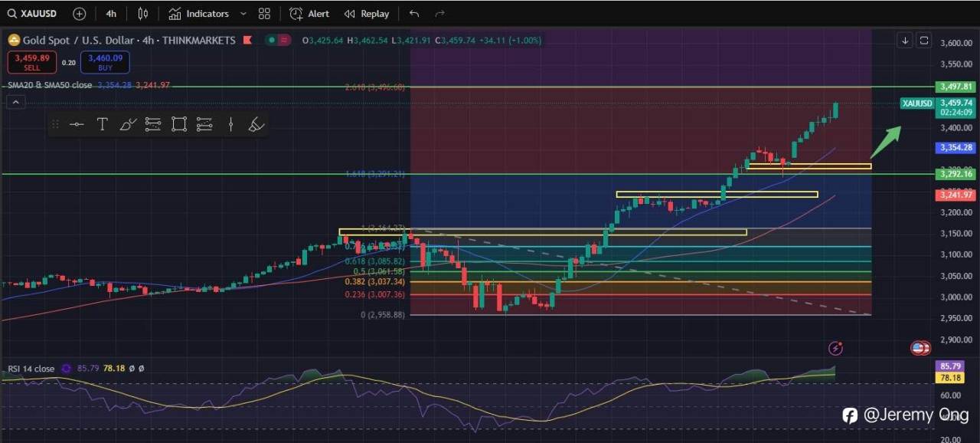The width and height of the screenshot is (980, 443).
Task: Open the candlestick chart type menu
Action: pos(143,14)
